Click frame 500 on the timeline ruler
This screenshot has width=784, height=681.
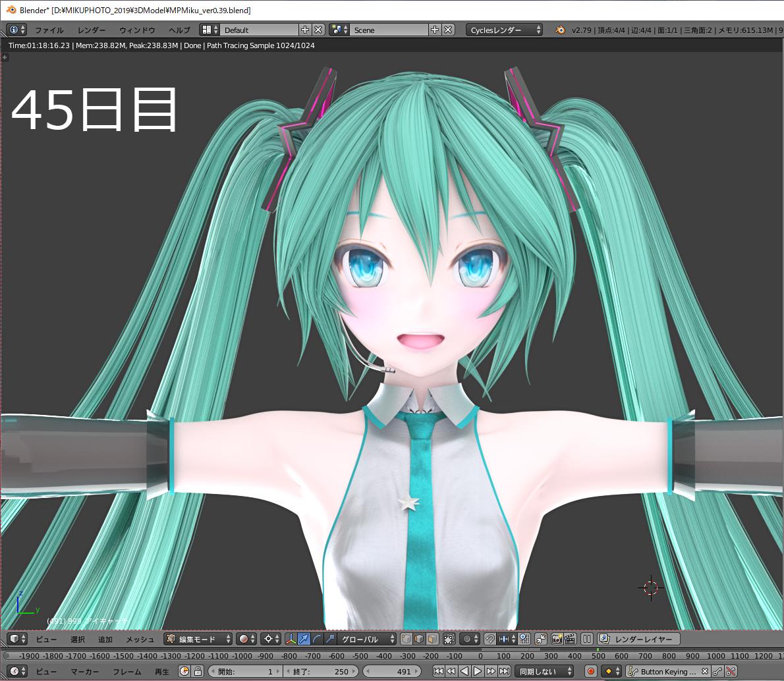pos(598,656)
